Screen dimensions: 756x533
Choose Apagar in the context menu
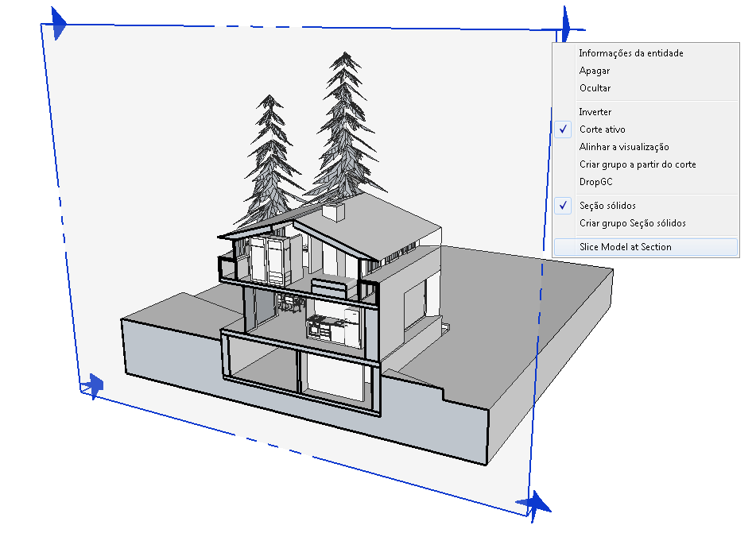click(x=646, y=71)
